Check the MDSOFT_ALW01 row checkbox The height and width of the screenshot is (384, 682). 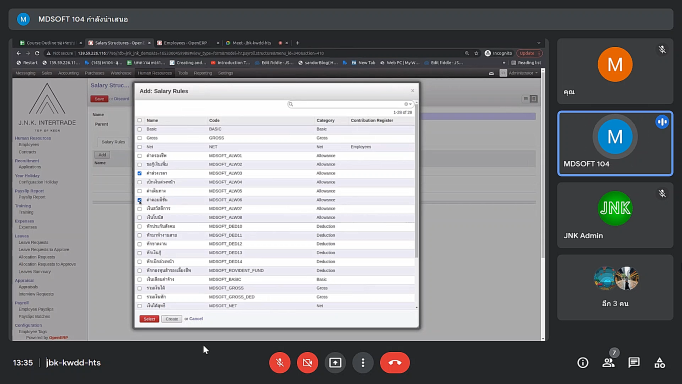coord(140,156)
